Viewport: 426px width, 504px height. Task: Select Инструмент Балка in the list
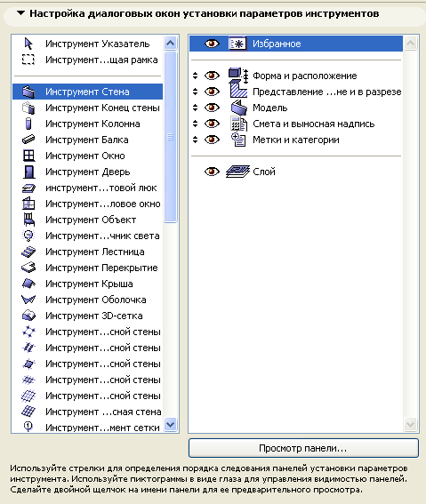pos(88,140)
